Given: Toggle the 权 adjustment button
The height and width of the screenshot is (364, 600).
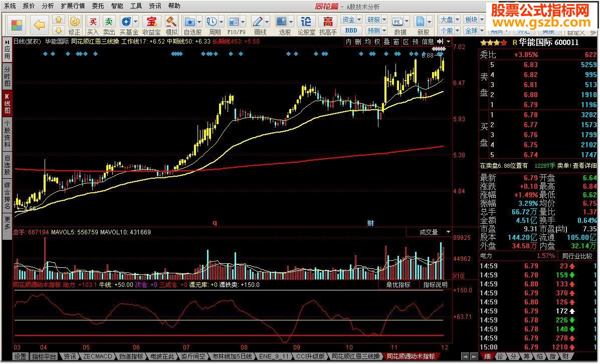Looking at the screenshot, I should coord(377,41).
